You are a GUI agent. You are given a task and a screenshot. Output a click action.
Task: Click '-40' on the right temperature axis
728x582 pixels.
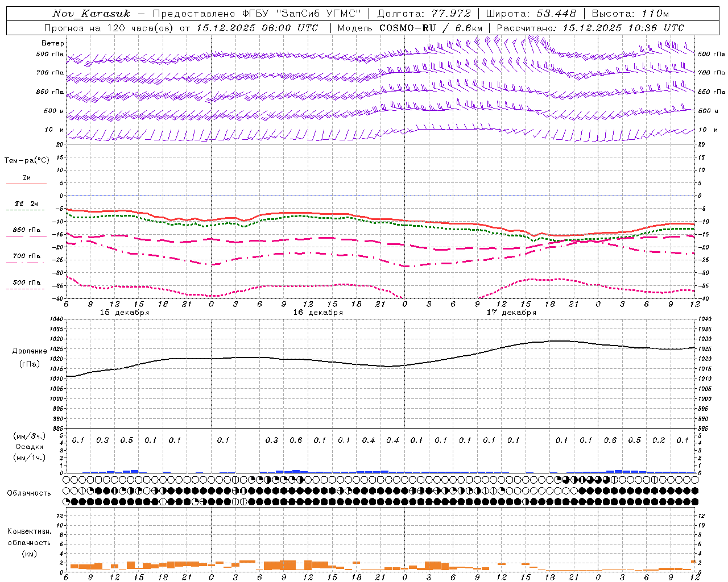[704, 299]
